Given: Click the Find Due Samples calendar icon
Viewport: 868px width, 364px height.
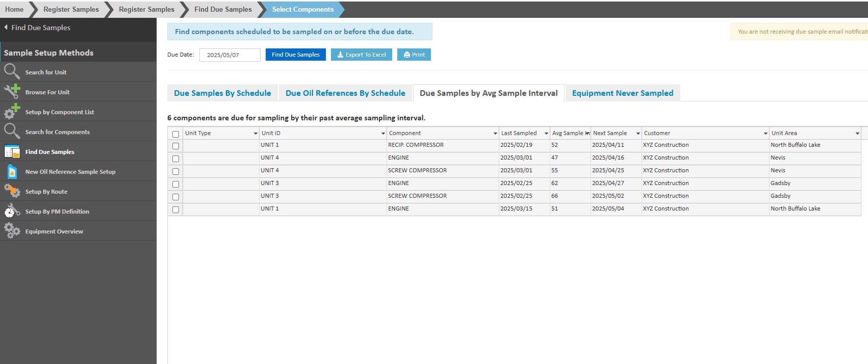Looking at the screenshot, I should [x=12, y=151].
